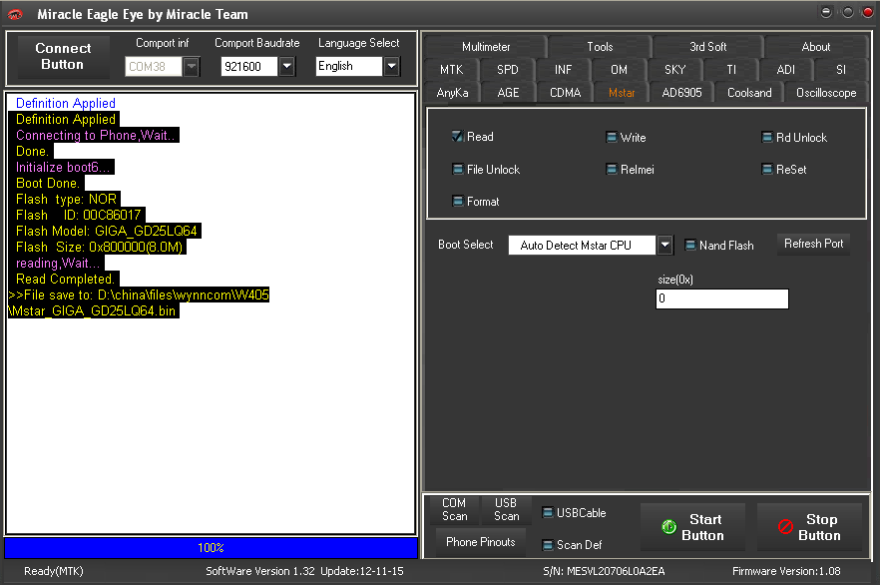
Task: Open the TI tab
Action: 731,70
